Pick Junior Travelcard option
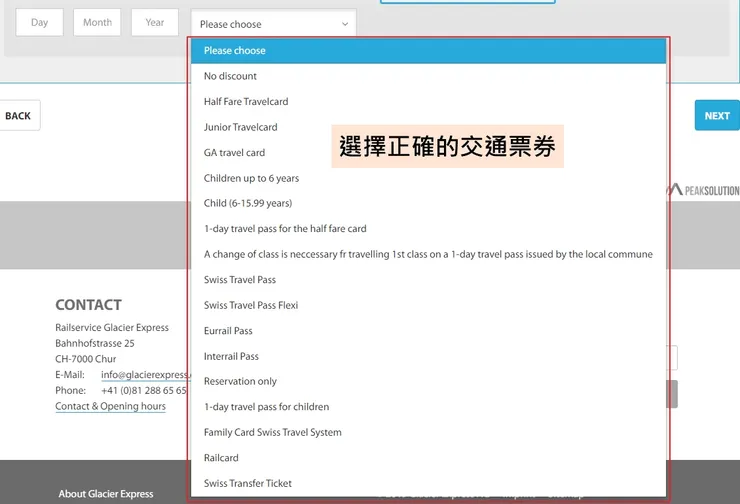The width and height of the screenshot is (740, 504). pos(429,127)
